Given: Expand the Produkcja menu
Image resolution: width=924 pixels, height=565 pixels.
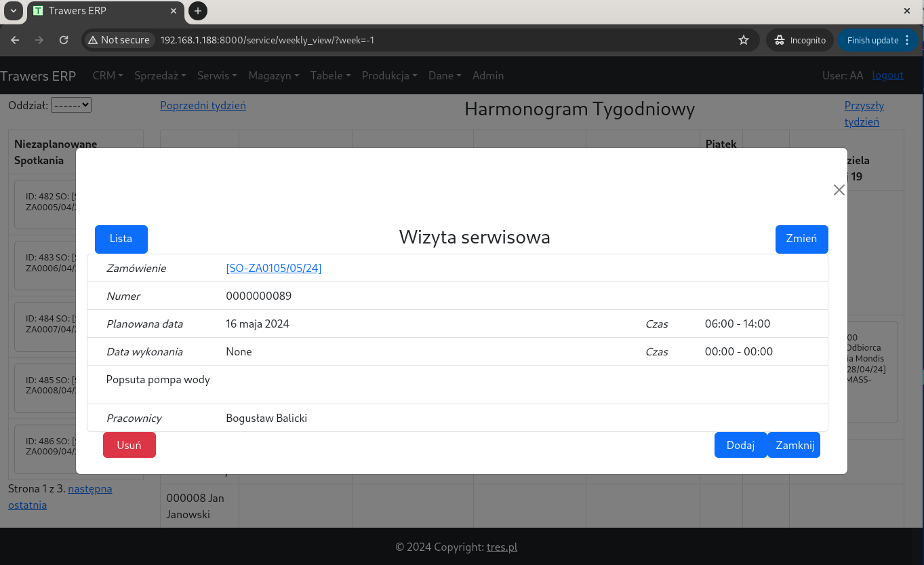Looking at the screenshot, I should [x=389, y=75].
